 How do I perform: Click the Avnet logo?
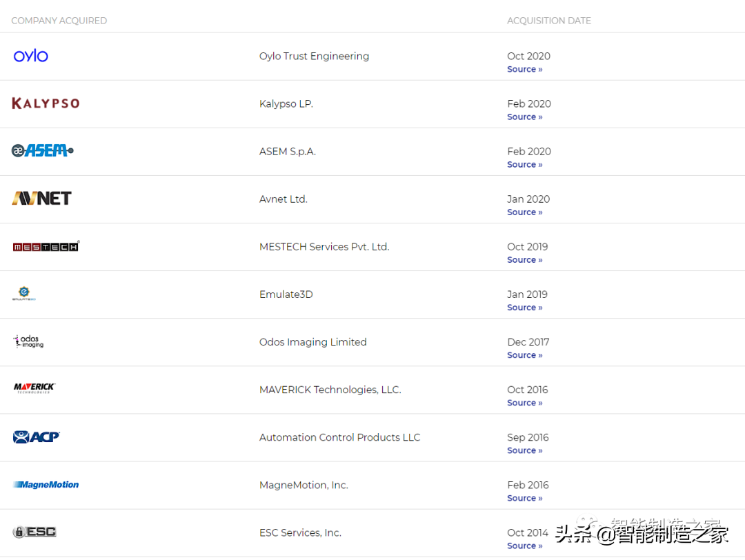[x=41, y=199]
